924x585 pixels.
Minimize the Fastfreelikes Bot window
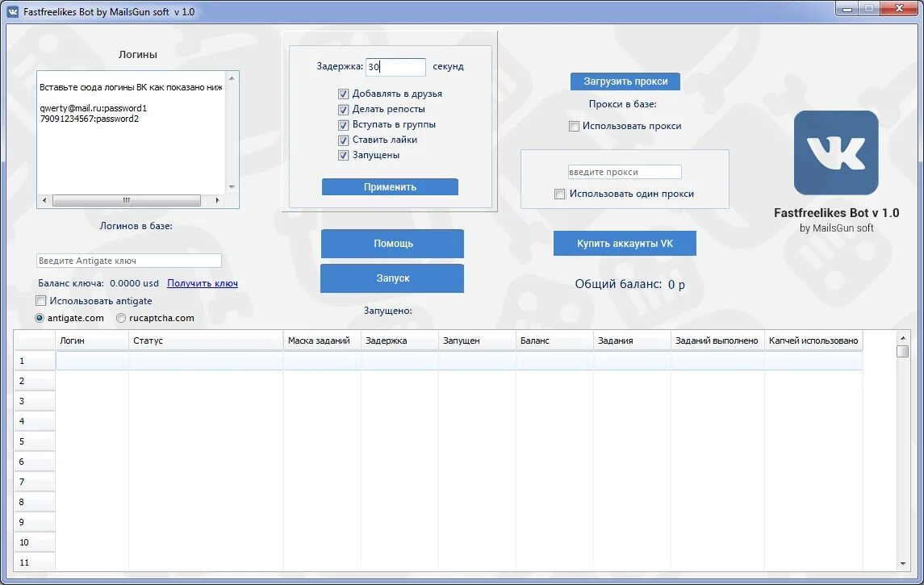click(x=847, y=9)
